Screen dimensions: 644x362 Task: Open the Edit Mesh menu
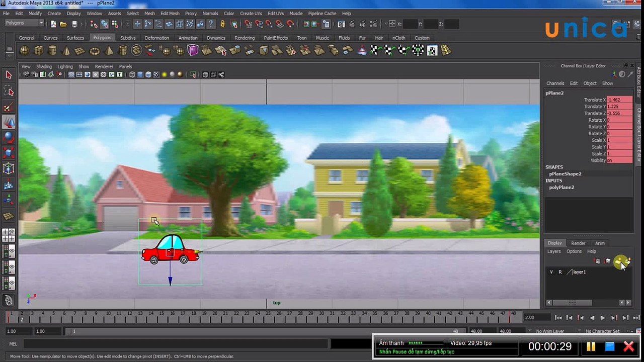(170, 14)
